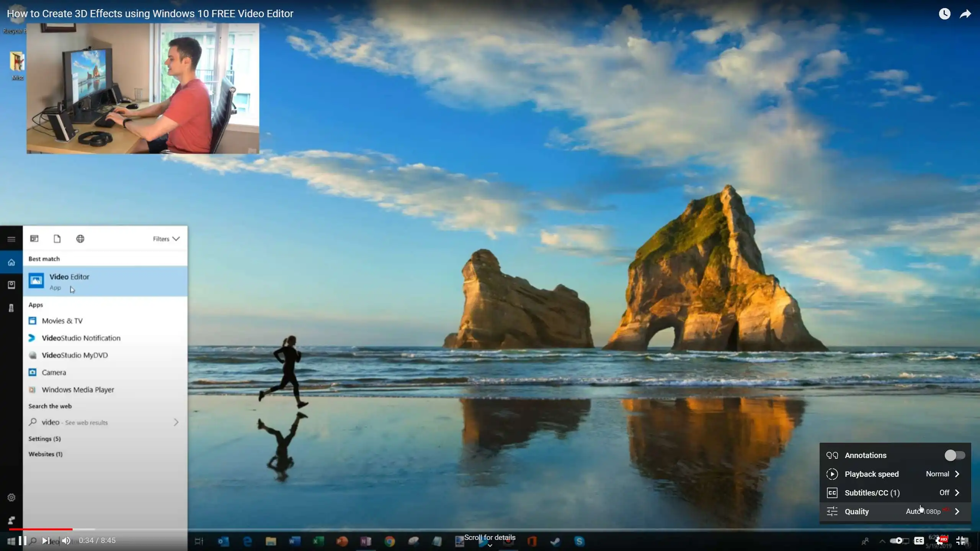Toggle the autoplay switch
Viewport: 980px width, 551px height.
click(x=896, y=541)
